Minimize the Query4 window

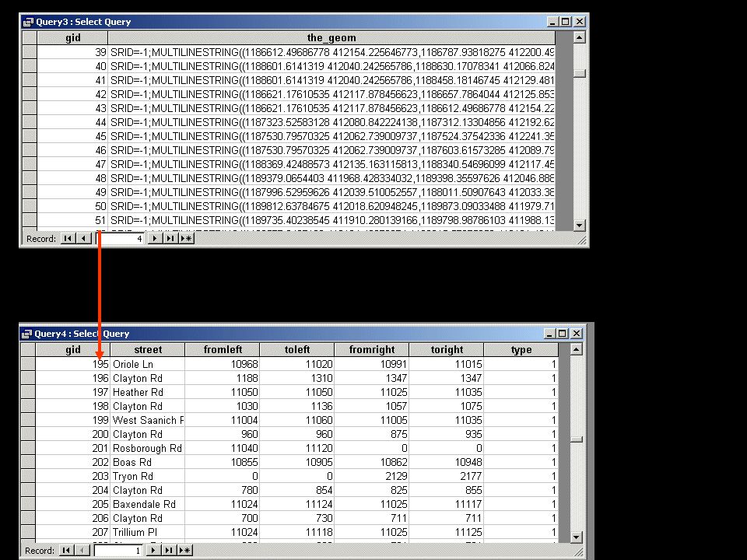click(549, 334)
